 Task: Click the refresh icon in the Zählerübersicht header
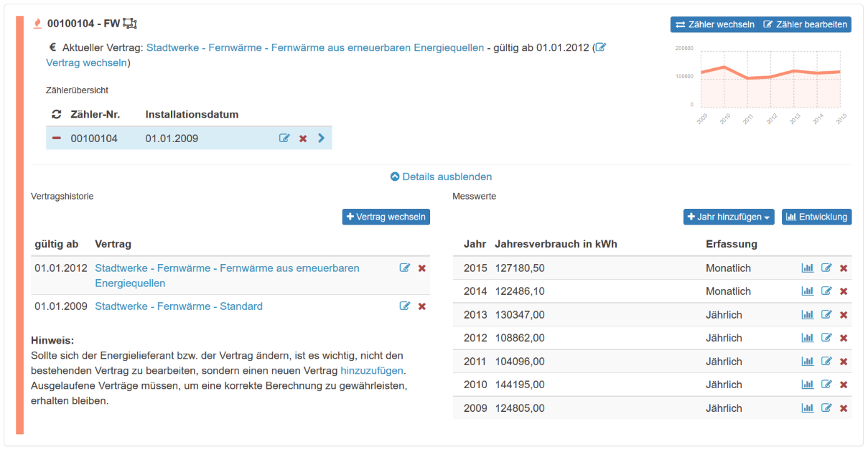pyautogui.click(x=57, y=115)
